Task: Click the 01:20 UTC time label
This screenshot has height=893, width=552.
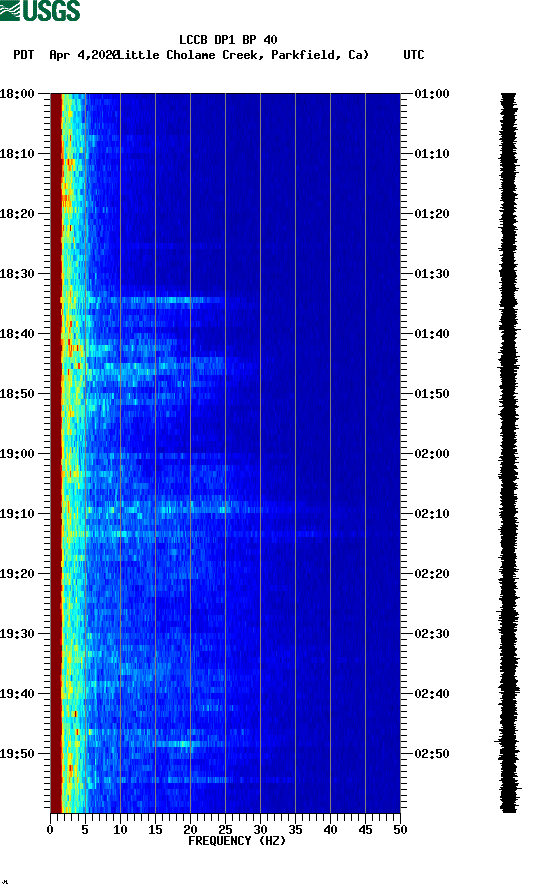Action: (432, 214)
